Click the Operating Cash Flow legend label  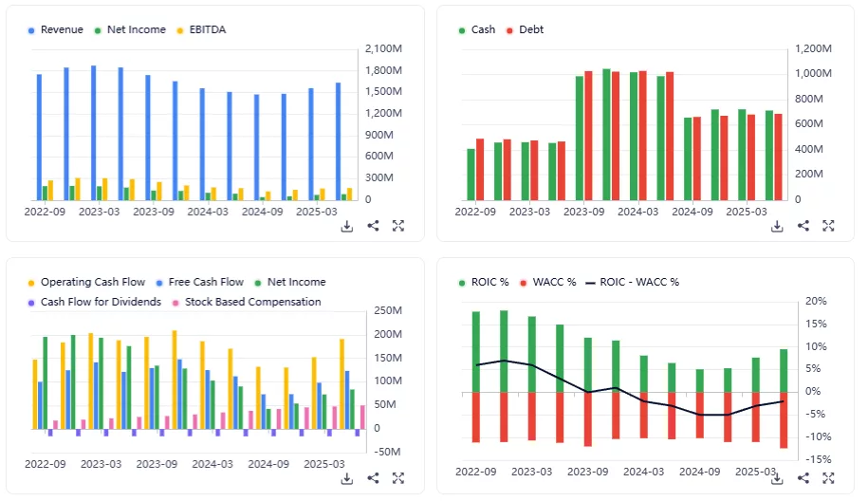[93, 282]
